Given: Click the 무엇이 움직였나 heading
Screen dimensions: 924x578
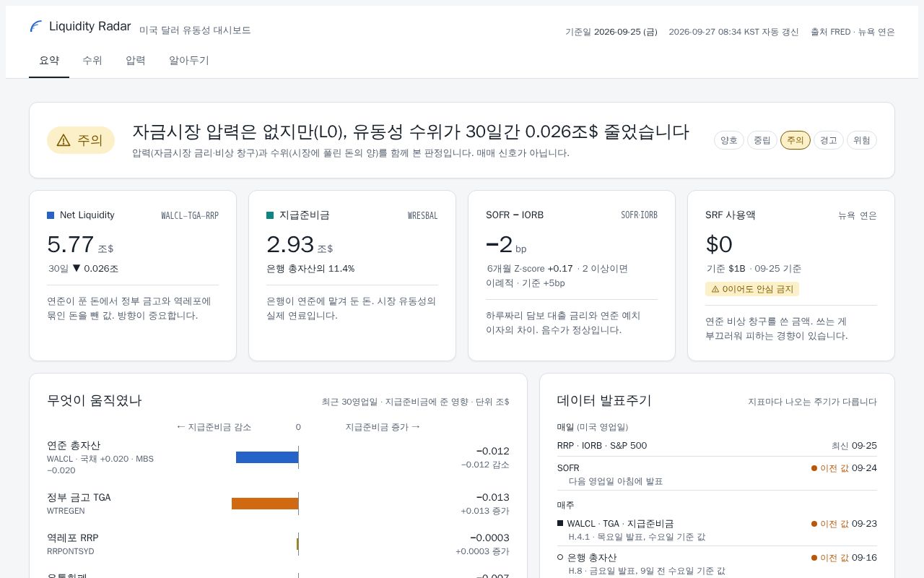Looking at the screenshot, I should [x=95, y=400].
